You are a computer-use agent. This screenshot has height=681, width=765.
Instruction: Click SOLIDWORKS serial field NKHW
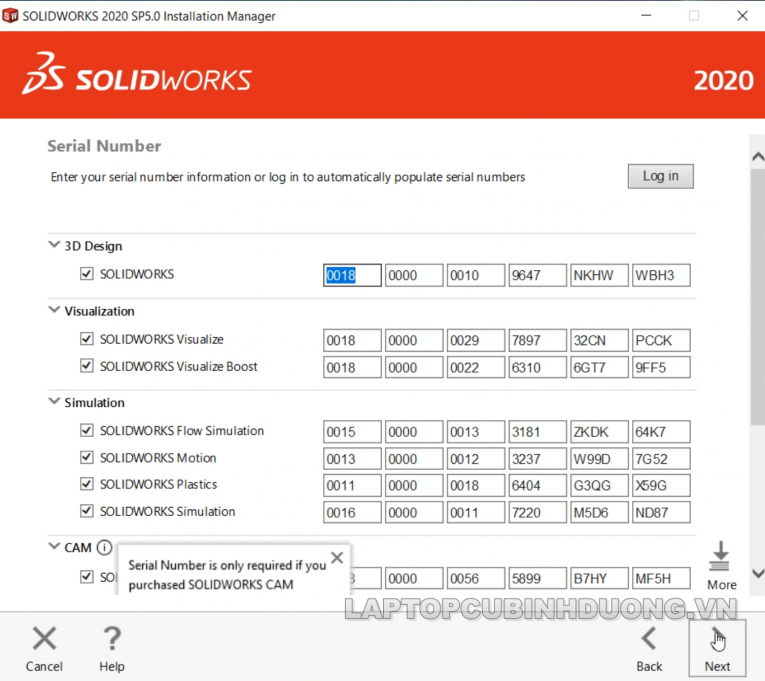pyautogui.click(x=599, y=275)
